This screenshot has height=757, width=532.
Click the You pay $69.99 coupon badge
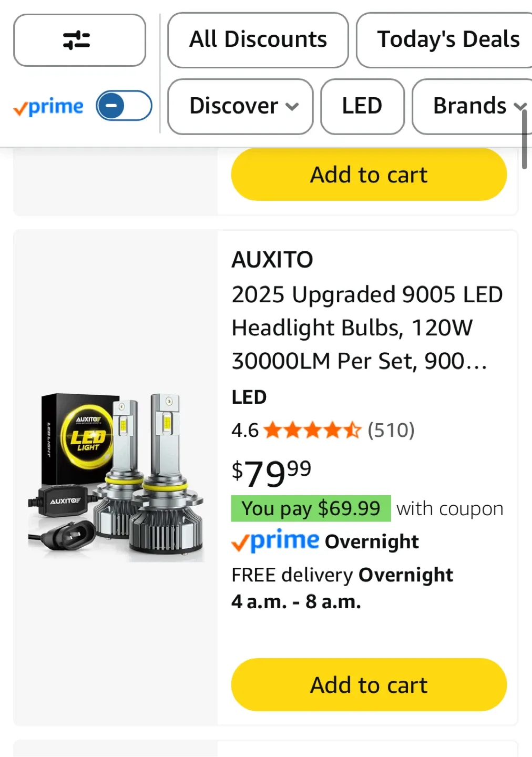(311, 508)
